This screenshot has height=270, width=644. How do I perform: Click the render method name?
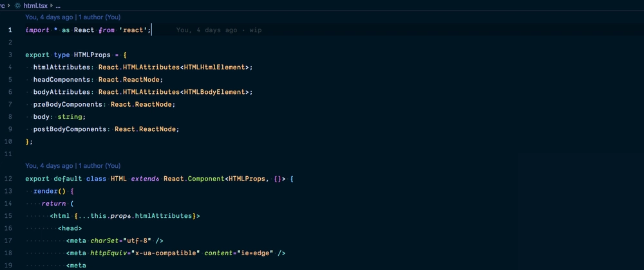45,191
